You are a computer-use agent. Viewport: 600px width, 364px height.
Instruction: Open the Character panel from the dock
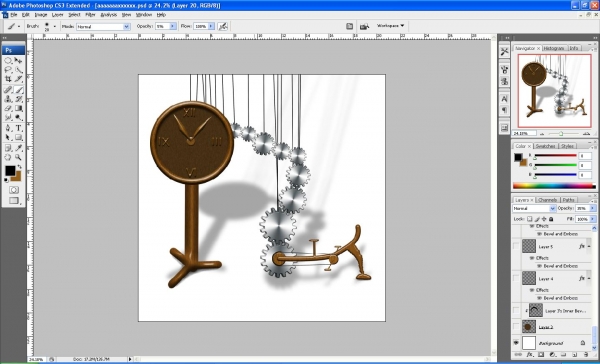(x=504, y=99)
